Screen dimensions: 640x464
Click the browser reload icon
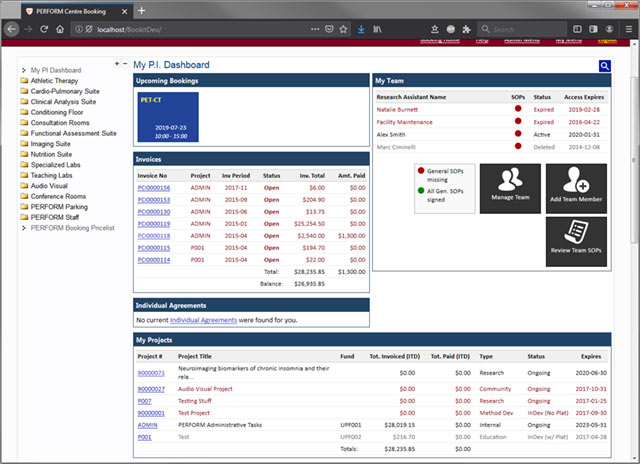click(45, 29)
